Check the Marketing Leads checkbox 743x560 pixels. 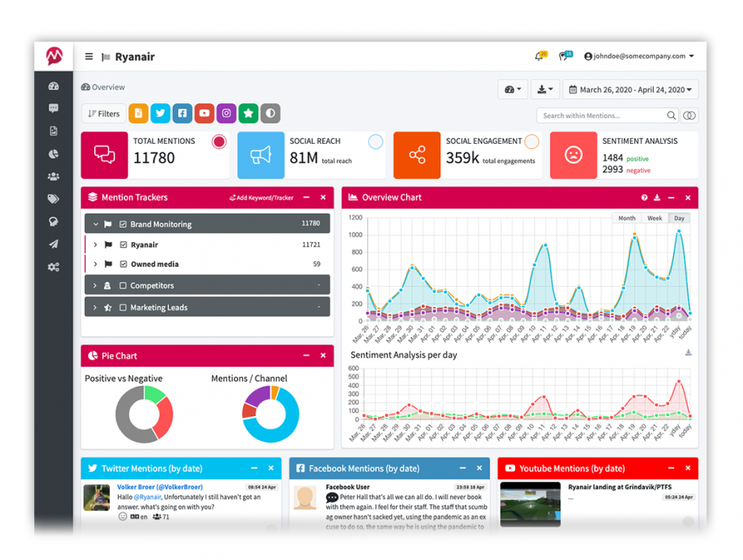[123, 307]
